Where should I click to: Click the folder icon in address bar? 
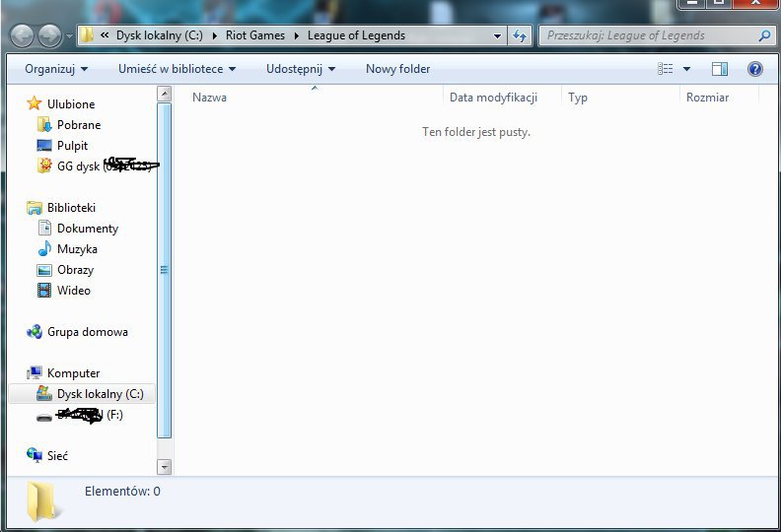click(87, 35)
